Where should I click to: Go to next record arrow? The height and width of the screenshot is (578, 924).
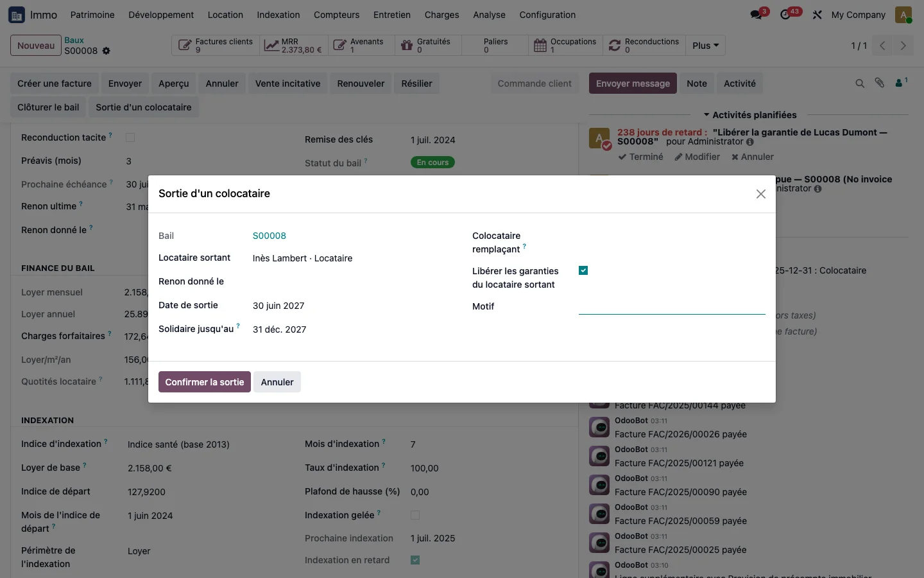(x=903, y=46)
